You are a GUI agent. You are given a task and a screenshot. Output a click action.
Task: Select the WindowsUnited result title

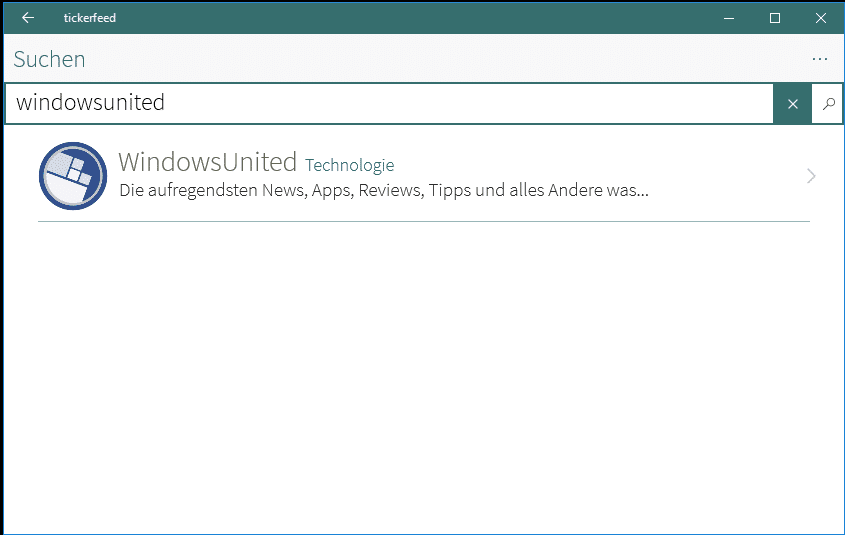tap(207, 162)
